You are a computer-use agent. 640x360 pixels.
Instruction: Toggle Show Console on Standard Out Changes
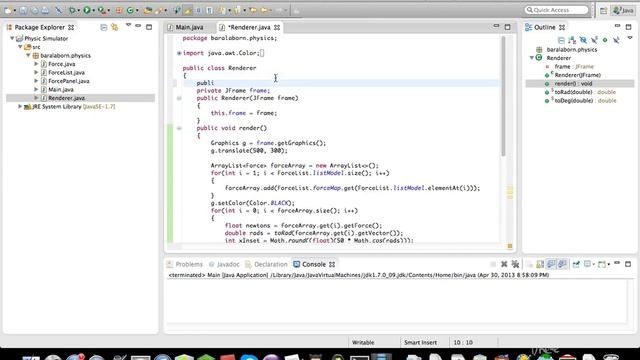[x=551, y=264]
